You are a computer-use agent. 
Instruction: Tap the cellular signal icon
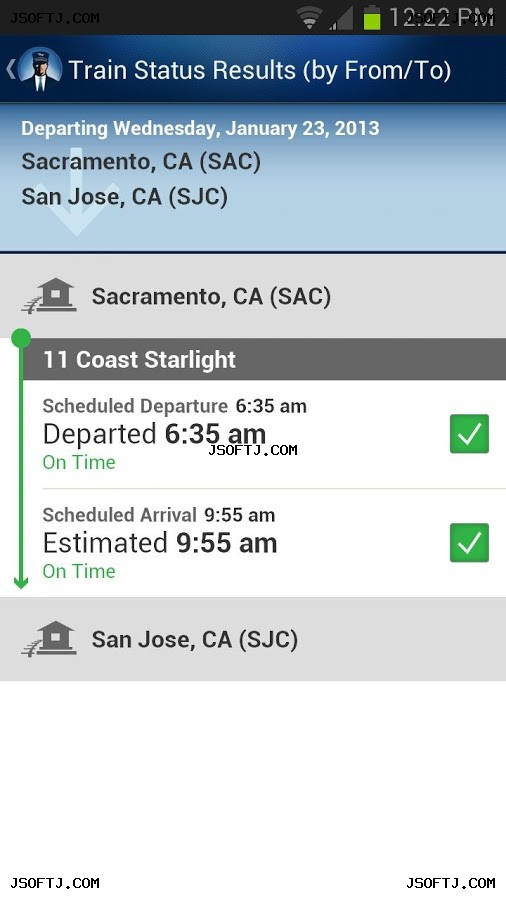(341, 18)
